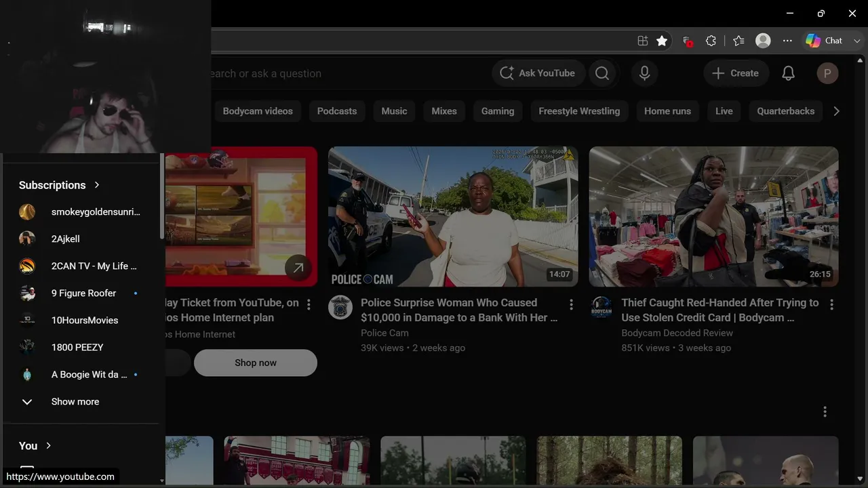This screenshot has height=488, width=868.
Task: Open the 2Ajkell subscription channel
Action: (81, 239)
